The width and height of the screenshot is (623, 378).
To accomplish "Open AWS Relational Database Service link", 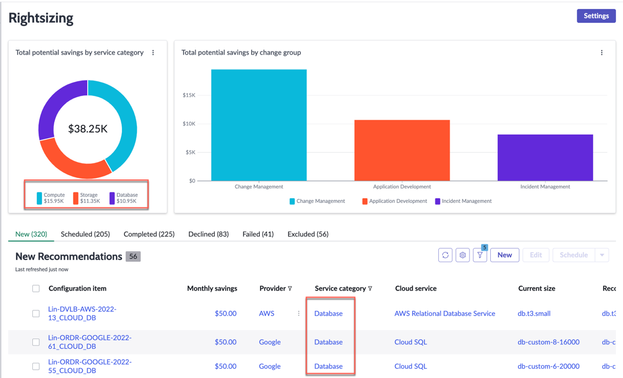I will 445,314.
